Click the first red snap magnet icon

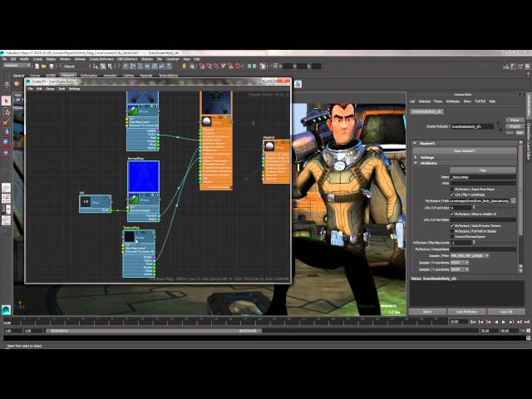click(202, 66)
